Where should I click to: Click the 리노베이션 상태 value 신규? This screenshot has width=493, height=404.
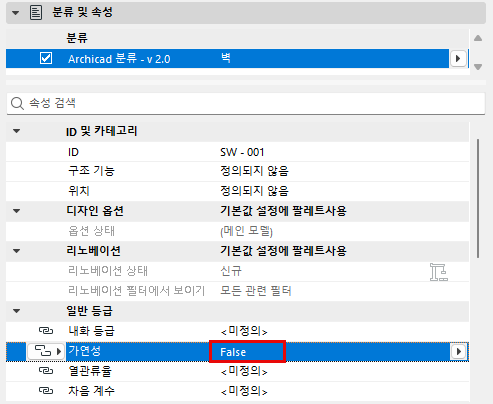231,271
